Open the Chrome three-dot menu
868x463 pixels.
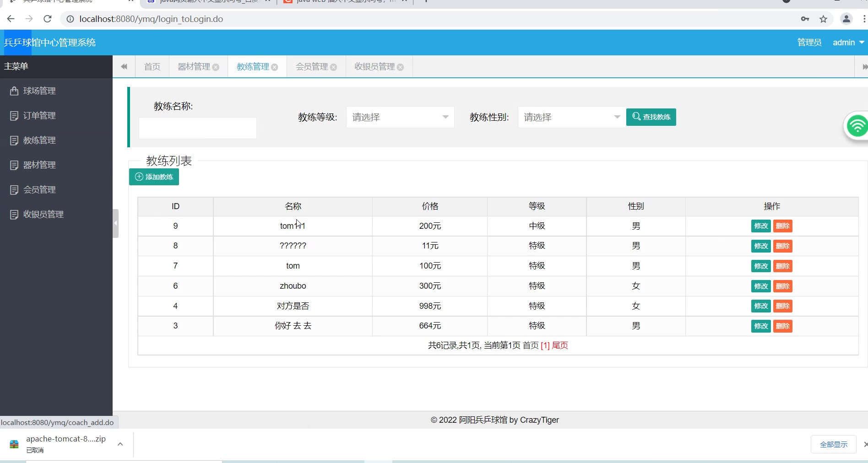click(x=864, y=19)
